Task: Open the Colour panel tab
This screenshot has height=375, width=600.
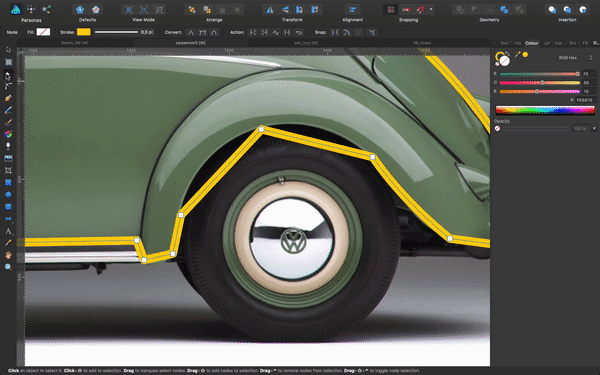Action: click(x=532, y=43)
